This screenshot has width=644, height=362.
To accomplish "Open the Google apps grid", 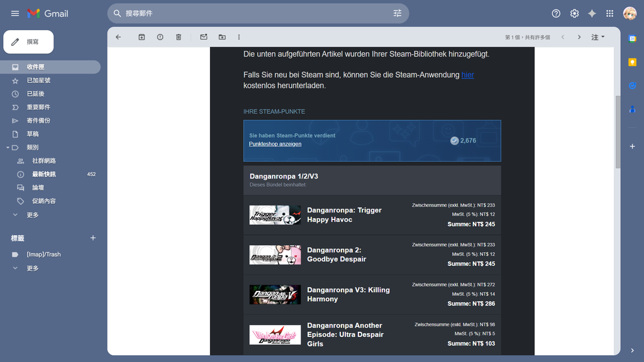I will click(609, 14).
